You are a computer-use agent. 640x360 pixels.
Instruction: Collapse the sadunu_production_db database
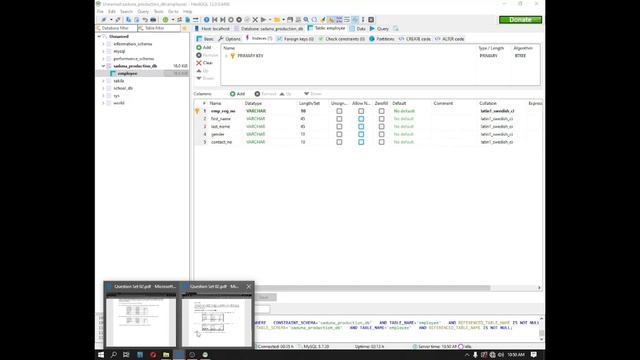103,66
